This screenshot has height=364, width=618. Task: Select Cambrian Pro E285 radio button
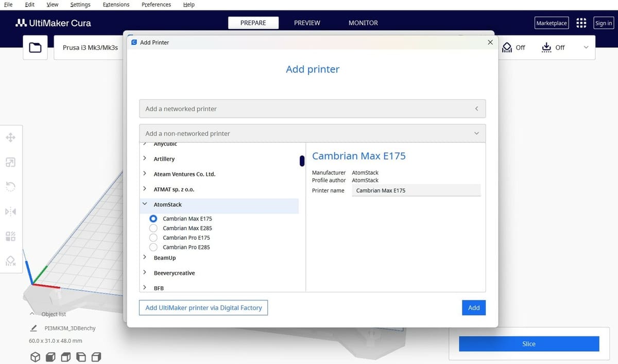pyautogui.click(x=153, y=247)
